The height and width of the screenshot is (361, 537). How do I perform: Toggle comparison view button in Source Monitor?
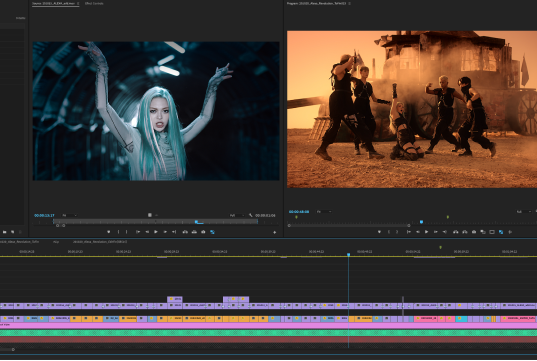tap(212, 232)
